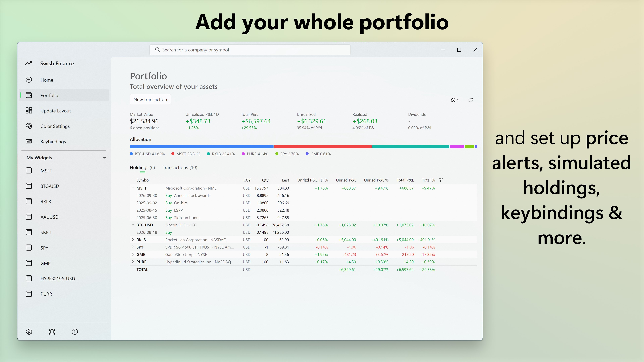Click the teal RKLB allocation bar segment
Image resolution: width=644 pixels, height=362 pixels.
(x=411, y=147)
